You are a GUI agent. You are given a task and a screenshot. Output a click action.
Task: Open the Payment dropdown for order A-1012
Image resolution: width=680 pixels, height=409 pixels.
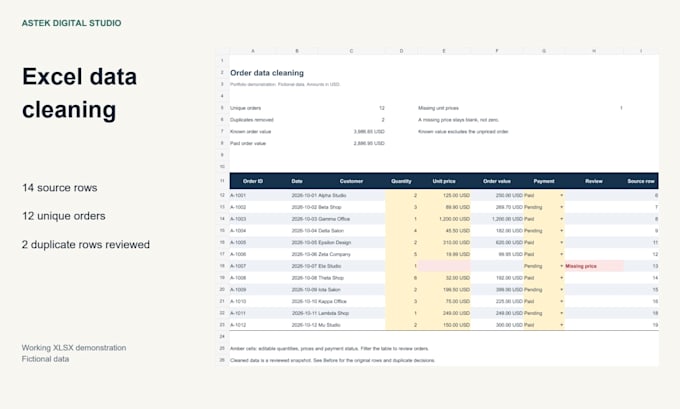pos(562,324)
